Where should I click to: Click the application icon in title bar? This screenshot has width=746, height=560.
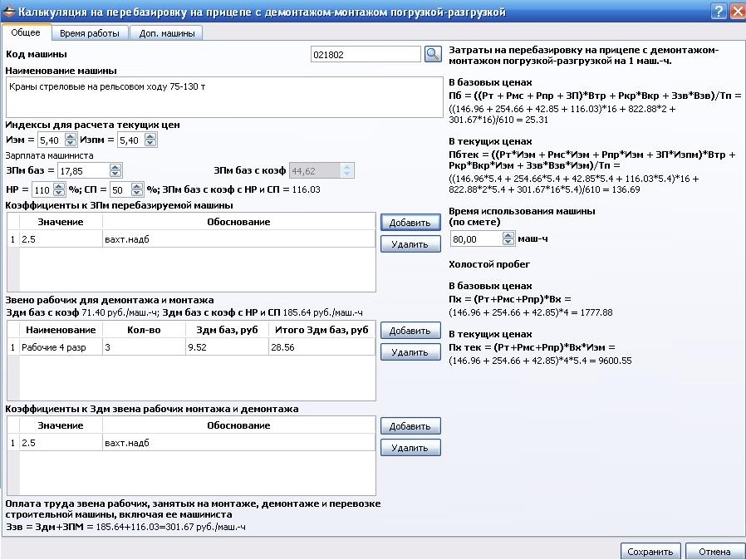pos(8,12)
